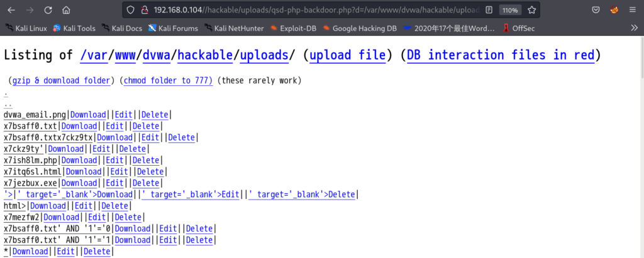Screen dimensions: 644x258
Task: Download x7bsaff0.txtx7ckz9tx file
Action: click(x=114, y=137)
